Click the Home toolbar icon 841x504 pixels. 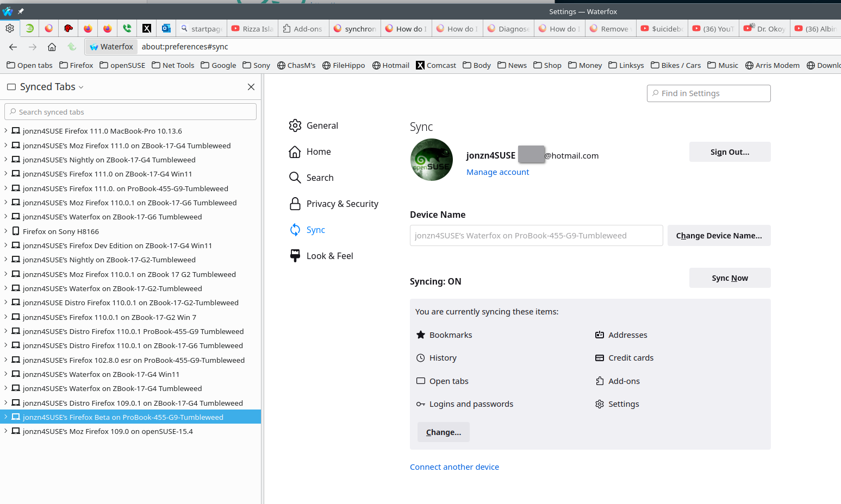[x=52, y=47]
